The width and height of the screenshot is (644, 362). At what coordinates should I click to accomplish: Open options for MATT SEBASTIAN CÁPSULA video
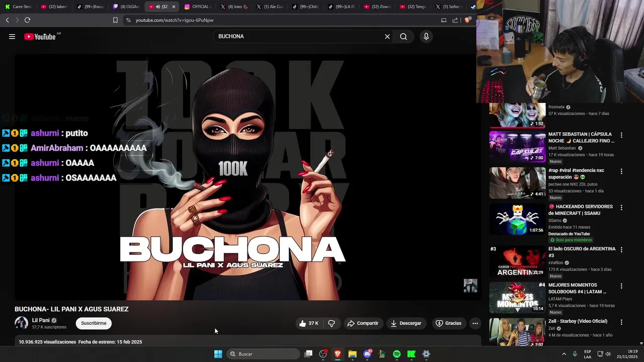[x=621, y=135]
